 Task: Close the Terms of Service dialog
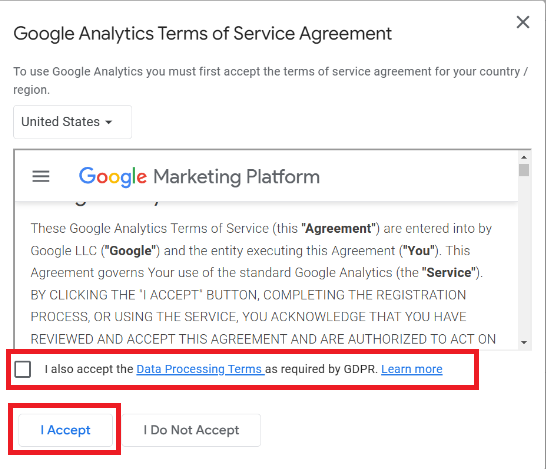click(523, 22)
